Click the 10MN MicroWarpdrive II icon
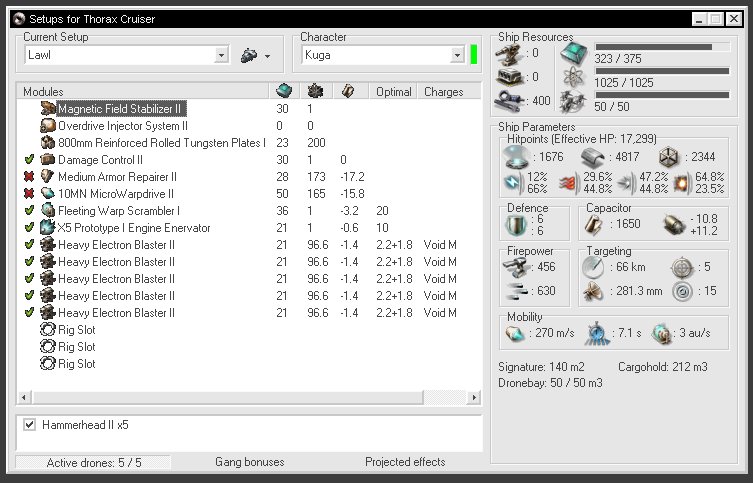Image resolution: width=753 pixels, height=483 pixels. [48, 193]
